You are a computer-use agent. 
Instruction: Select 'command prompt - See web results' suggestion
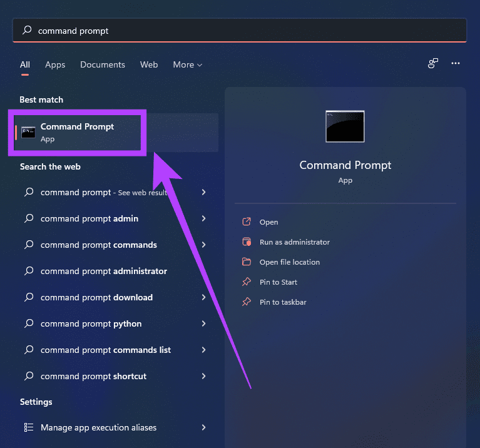[104, 193]
